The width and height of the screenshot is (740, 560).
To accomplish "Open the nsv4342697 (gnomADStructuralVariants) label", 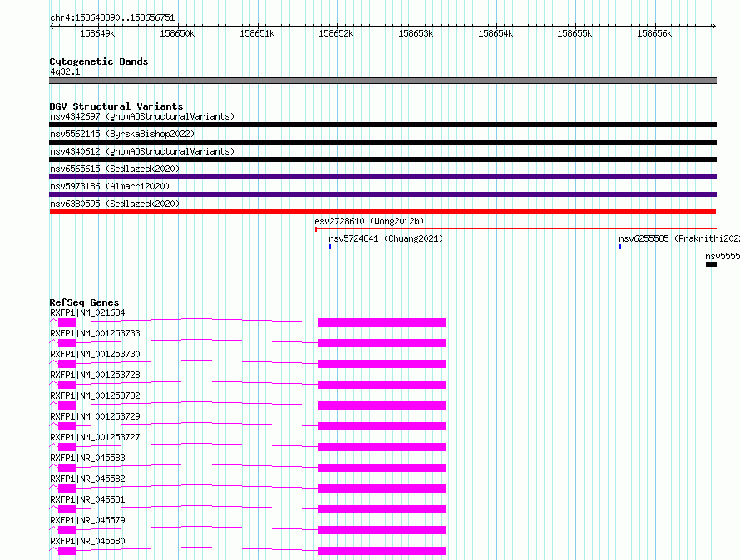I will [142, 116].
